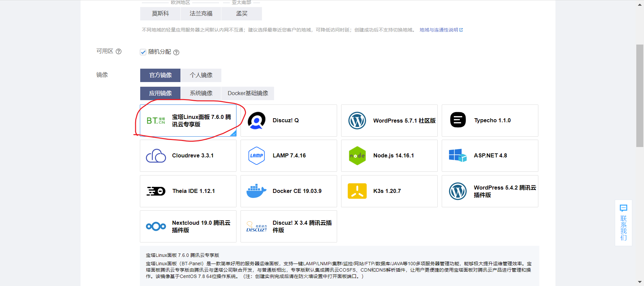Click the Node.js green hexagon icon
Image resolution: width=644 pixels, height=286 pixels.
(357, 156)
